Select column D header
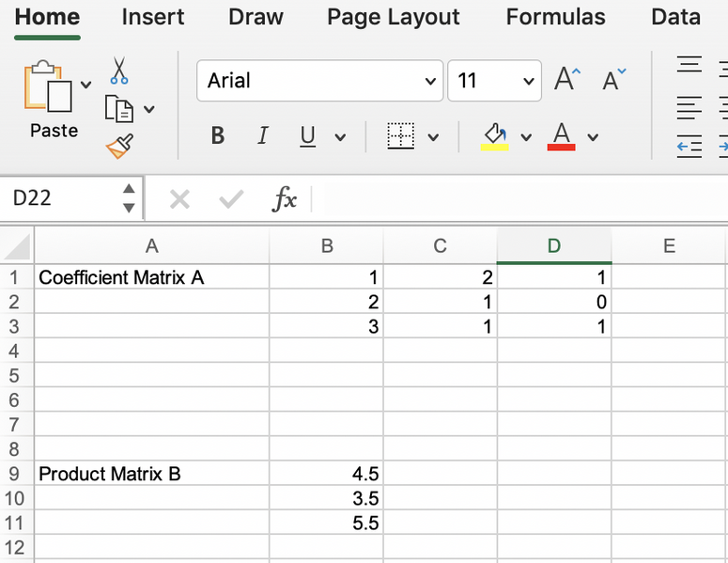728x563 pixels. click(554, 246)
